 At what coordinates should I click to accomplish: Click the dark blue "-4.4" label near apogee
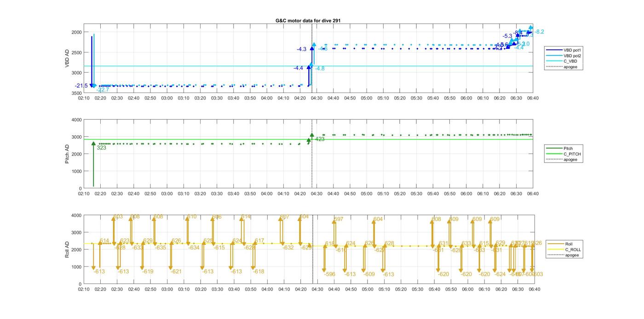(x=299, y=68)
